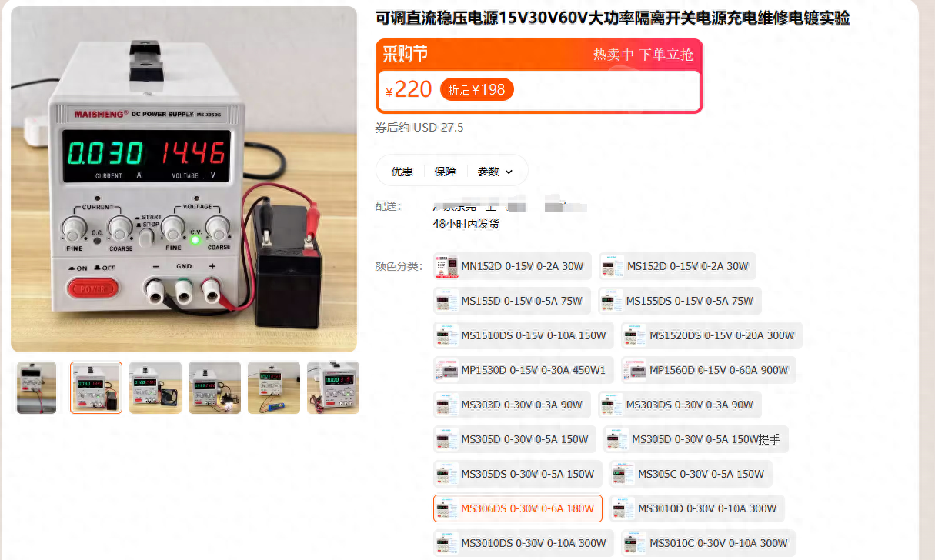Click the 热卖中 下单立抢 banner text
935x560 pixels.
point(643,54)
